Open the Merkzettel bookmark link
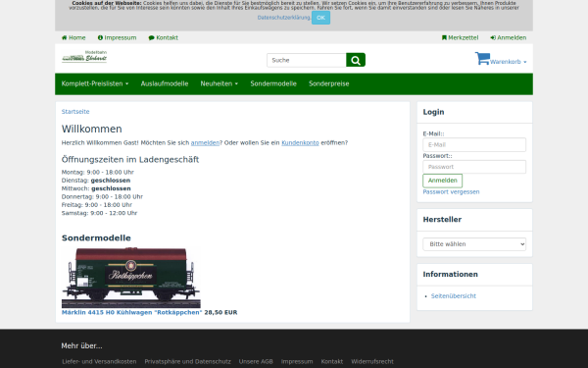Image resolution: width=588 pixels, height=368 pixels. point(461,37)
